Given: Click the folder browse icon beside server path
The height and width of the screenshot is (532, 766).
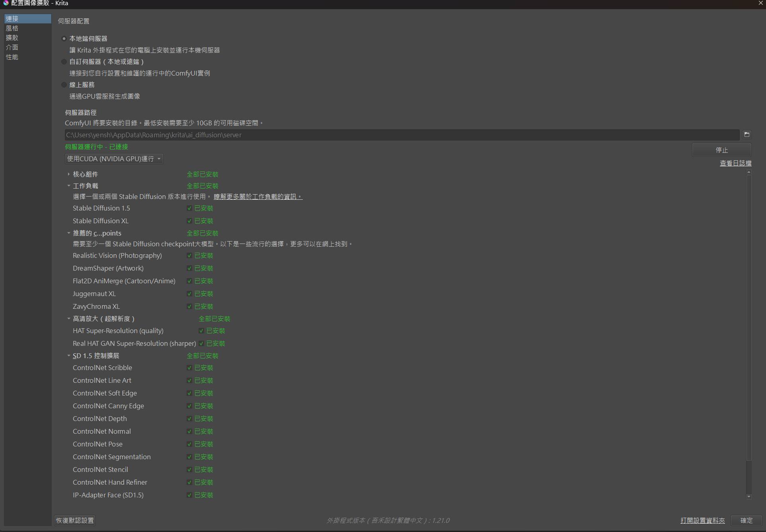Looking at the screenshot, I should pos(747,134).
